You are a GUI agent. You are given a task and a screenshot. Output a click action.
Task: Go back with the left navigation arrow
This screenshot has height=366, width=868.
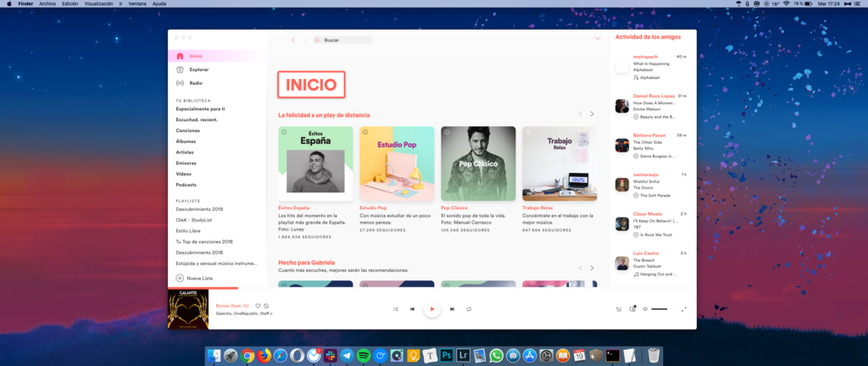292,40
